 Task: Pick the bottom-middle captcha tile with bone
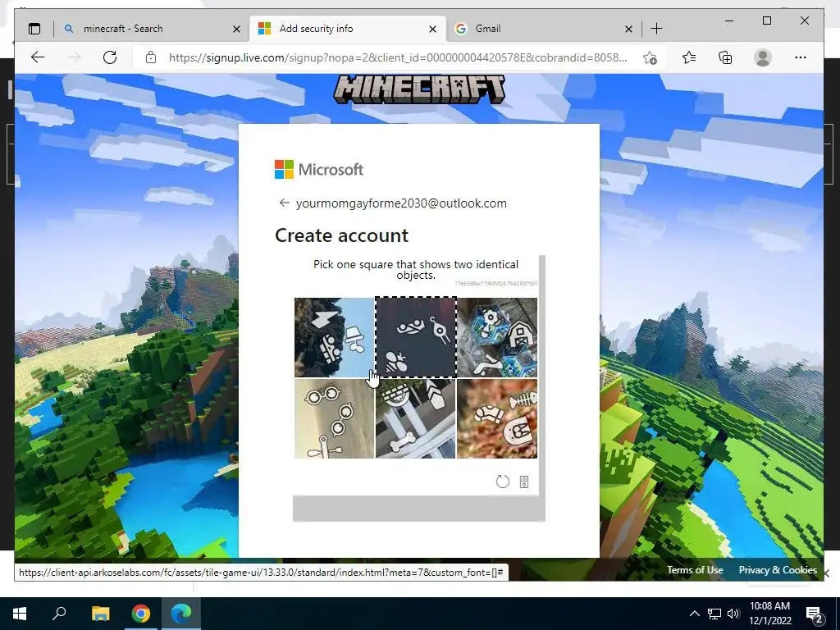pos(416,419)
